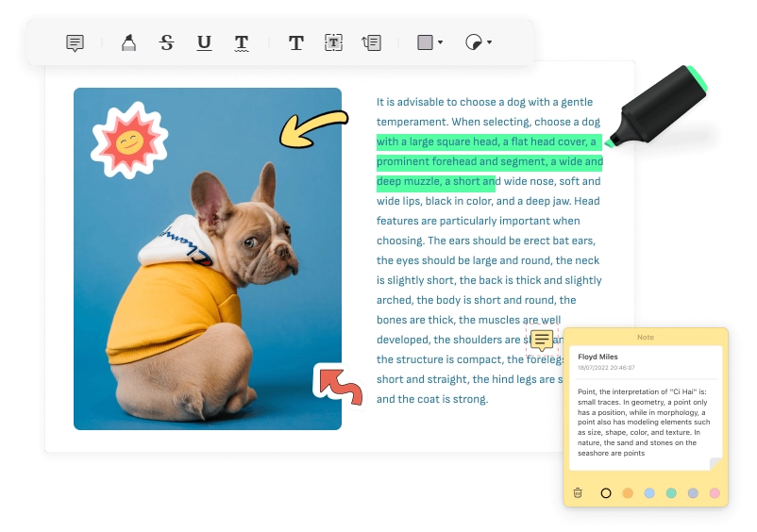This screenshot has height=532, width=757.
Task: Apply strikethrough annotation tool
Action: click(x=167, y=42)
